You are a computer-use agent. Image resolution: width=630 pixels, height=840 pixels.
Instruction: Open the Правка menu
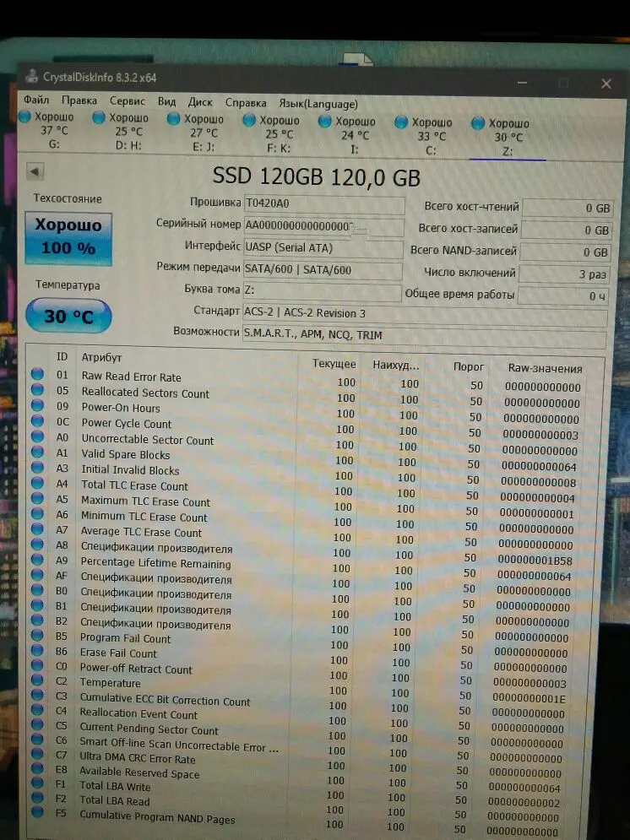(79, 100)
